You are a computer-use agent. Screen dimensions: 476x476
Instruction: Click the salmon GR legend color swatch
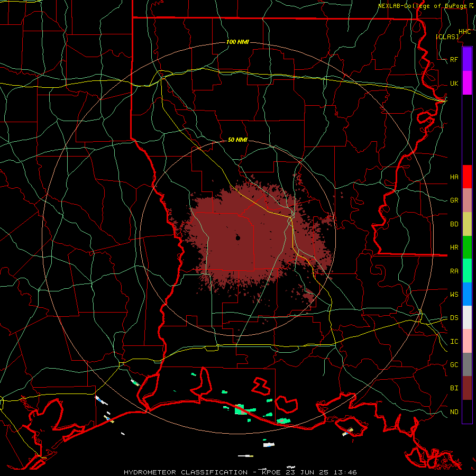(x=467, y=200)
